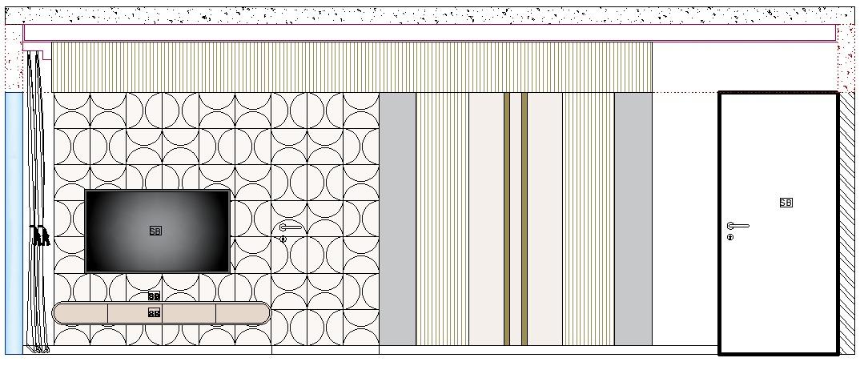Select the keyhole below the white door handle
The width and height of the screenshot is (868, 366).
[x=730, y=237]
